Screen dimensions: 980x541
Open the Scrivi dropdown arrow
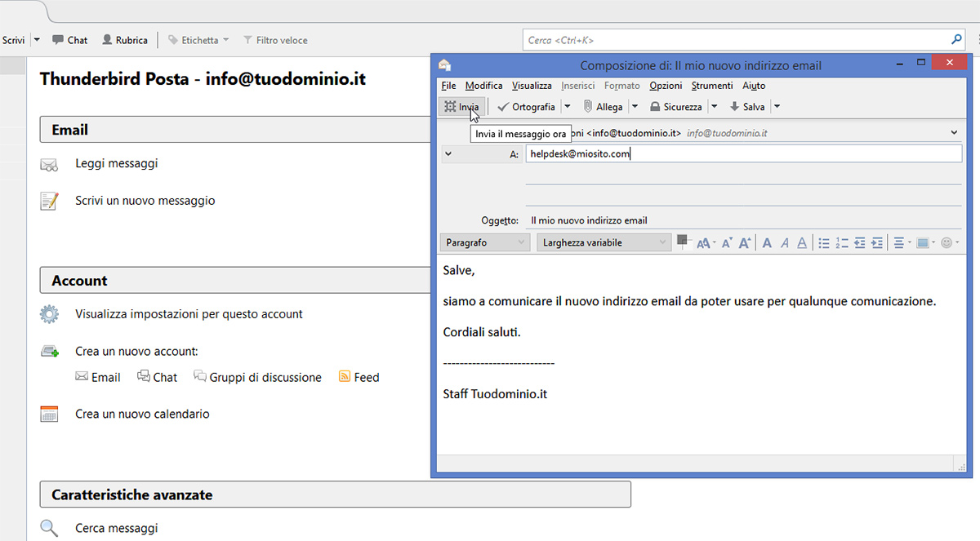[x=37, y=40]
